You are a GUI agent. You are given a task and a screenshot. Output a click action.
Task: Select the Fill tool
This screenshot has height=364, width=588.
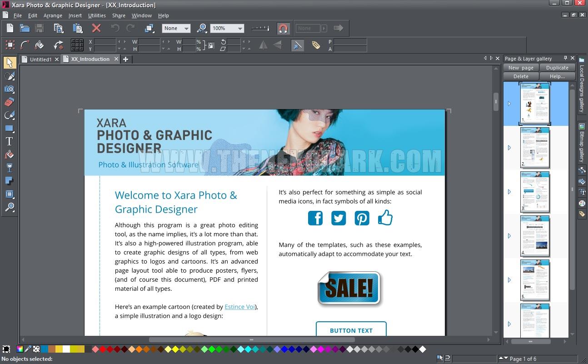pos(10,155)
